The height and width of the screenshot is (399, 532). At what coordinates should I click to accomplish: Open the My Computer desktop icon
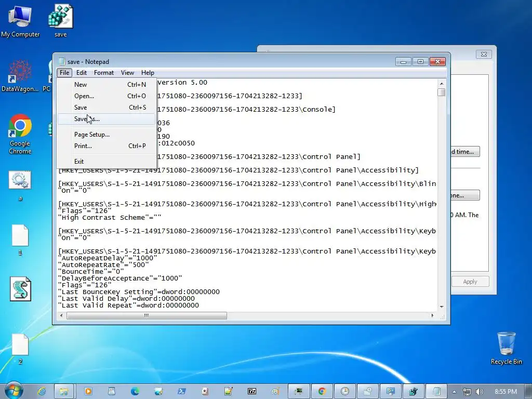[x=20, y=21]
